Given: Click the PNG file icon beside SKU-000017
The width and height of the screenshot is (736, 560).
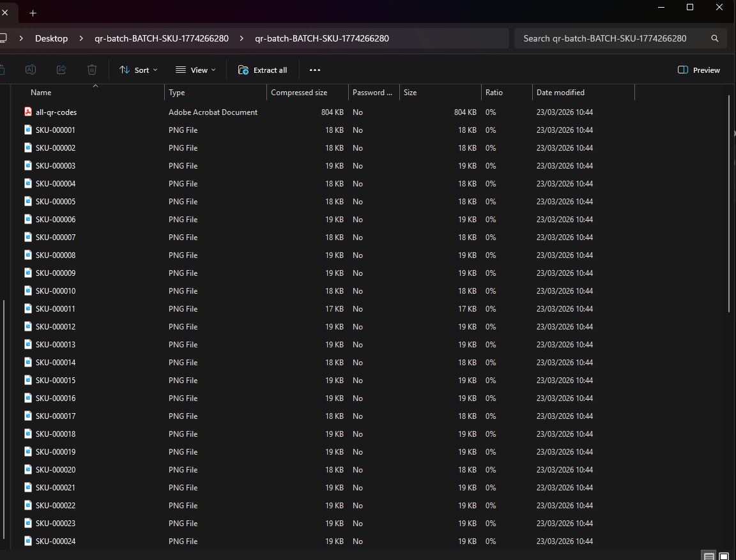Looking at the screenshot, I should (28, 416).
